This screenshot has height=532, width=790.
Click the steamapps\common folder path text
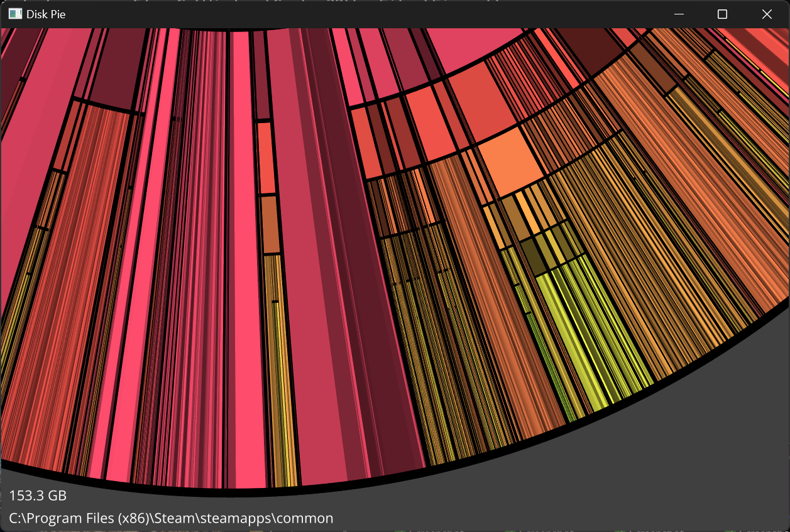tap(171, 518)
